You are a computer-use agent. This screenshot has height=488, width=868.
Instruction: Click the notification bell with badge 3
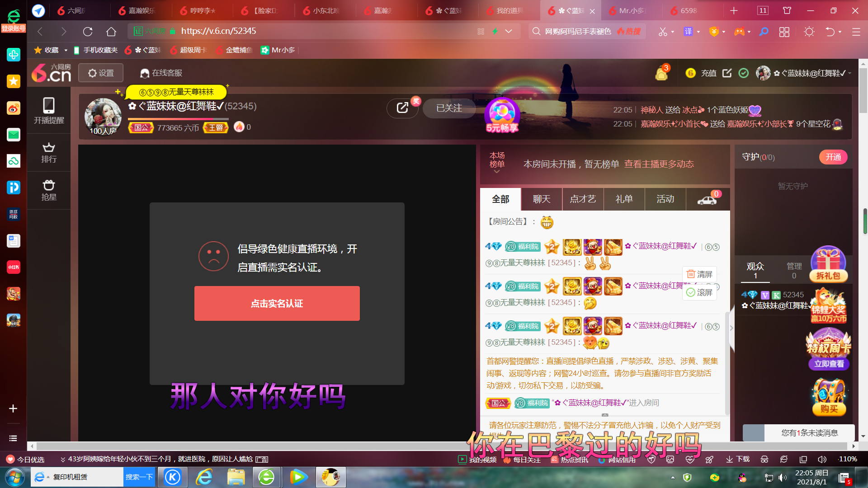[x=661, y=73]
